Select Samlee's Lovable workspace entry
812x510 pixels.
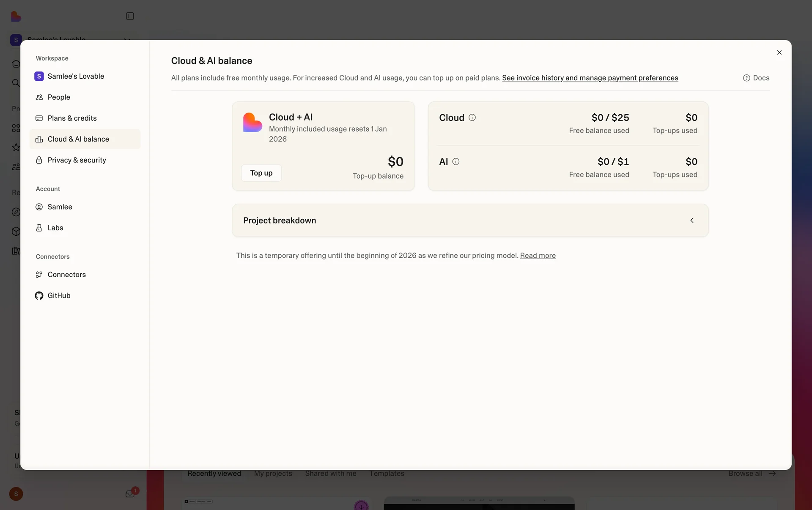click(76, 76)
